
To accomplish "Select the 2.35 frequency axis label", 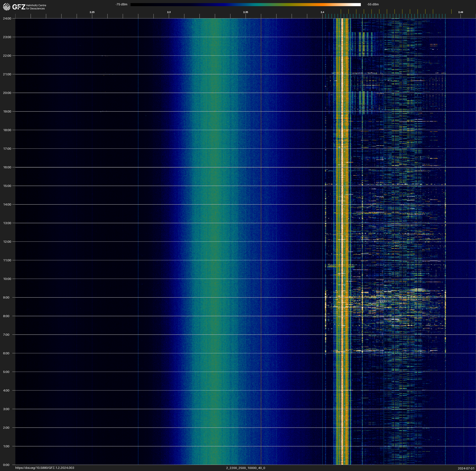I will (245, 12).
